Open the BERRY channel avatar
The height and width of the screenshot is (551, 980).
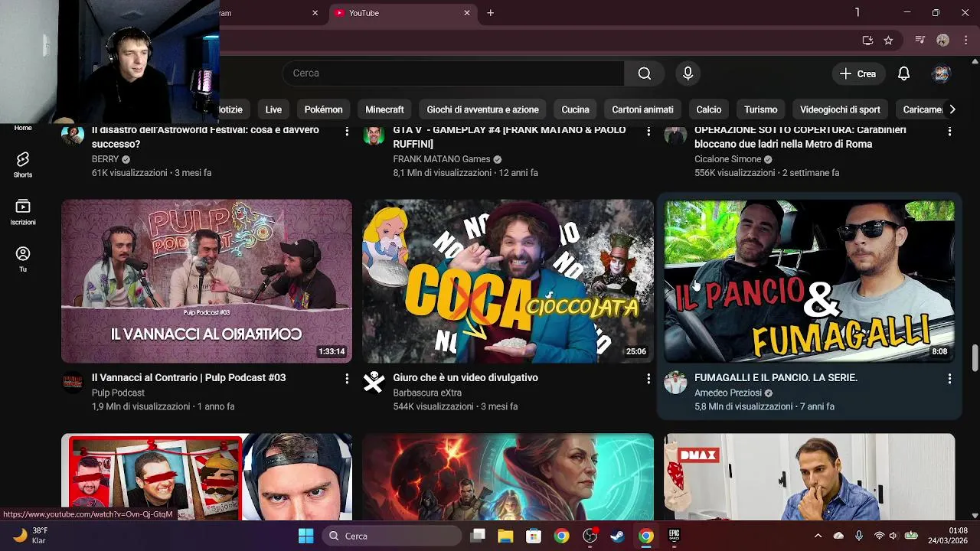click(x=73, y=135)
